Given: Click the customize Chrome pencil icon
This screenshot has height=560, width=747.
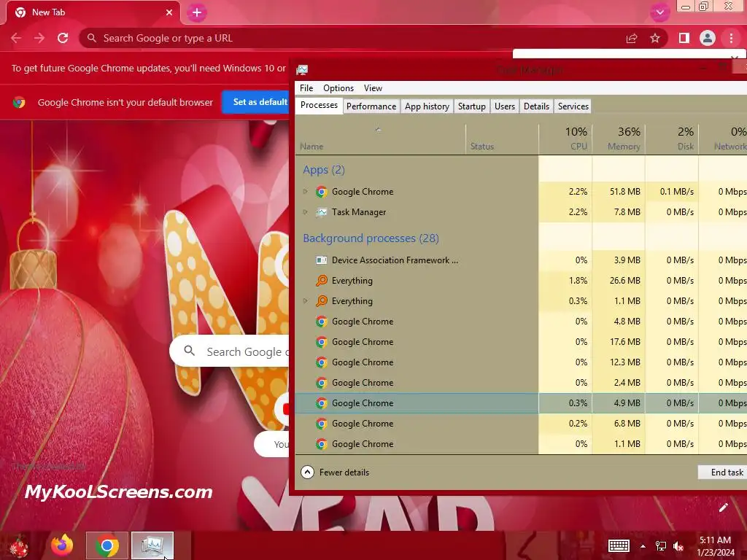Looking at the screenshot, I should point(723,507).
